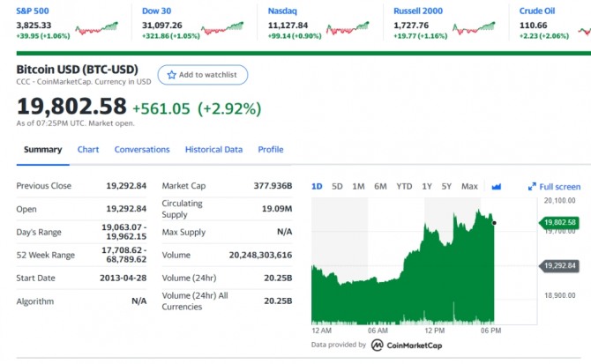The image size is (591, 364).
Task: Choose the 6M chart range
Action: 380,187
